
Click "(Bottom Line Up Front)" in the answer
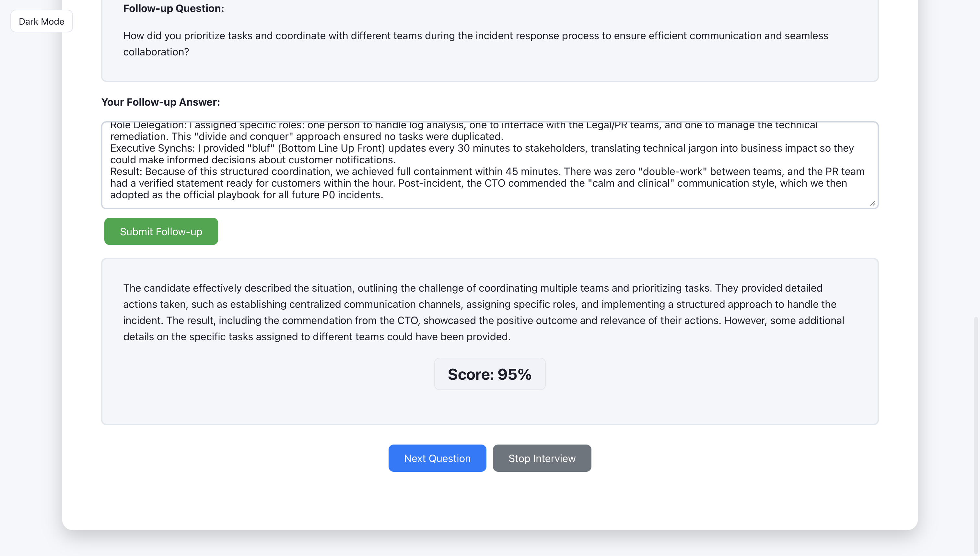tap(331, 148)
